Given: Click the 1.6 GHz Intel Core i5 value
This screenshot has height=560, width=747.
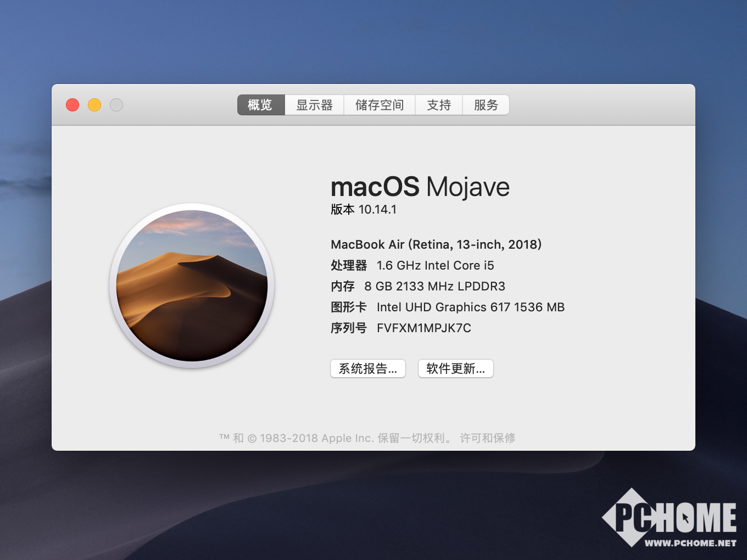Looking at the screenshot, I should coord(436,265).
